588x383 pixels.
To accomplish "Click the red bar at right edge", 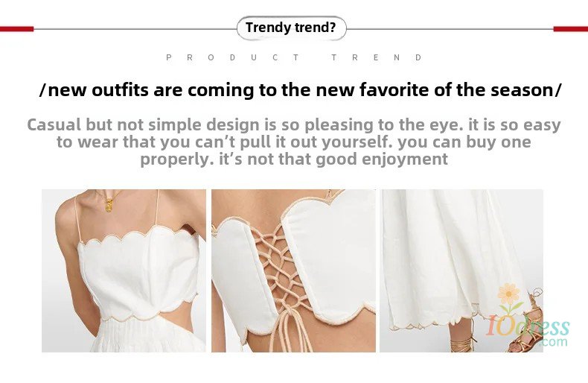I will [571, 29].
